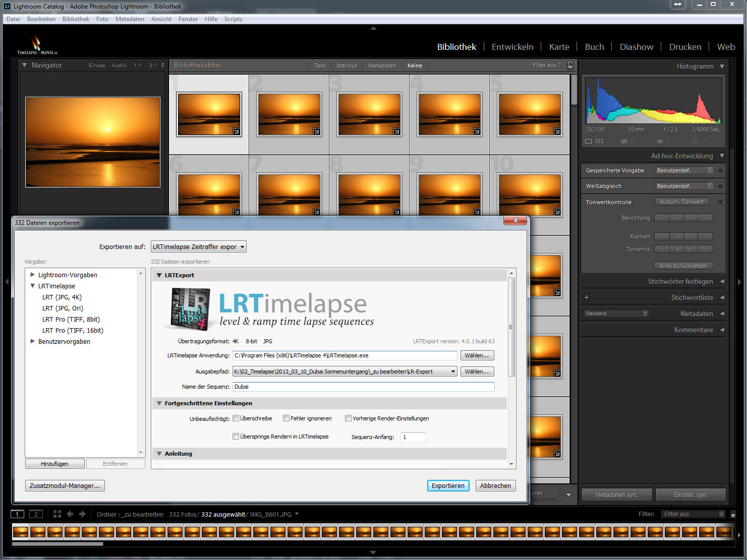Open Filter aus dropdown in library filter bar
Image resolution: width=747 pixels, height=560 pixels.
[547, 65]
